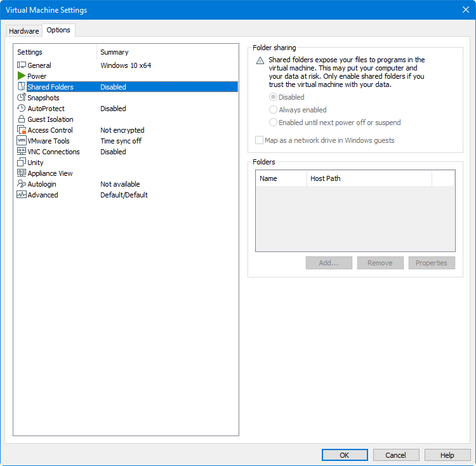Screen dimensions: 476x466
Task: Select Enabled until next power off option
Action: click(274, 123)
